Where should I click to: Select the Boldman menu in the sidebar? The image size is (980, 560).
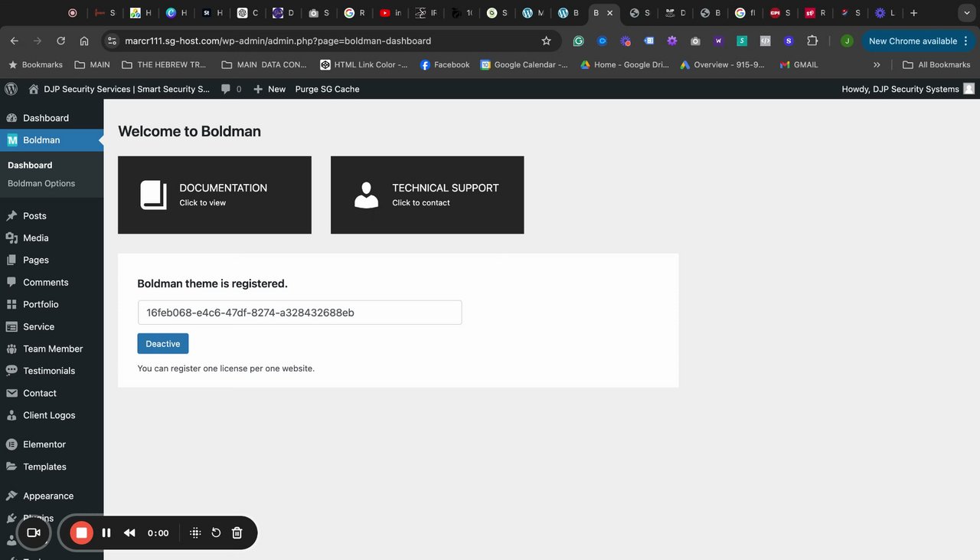coord(51,140)
